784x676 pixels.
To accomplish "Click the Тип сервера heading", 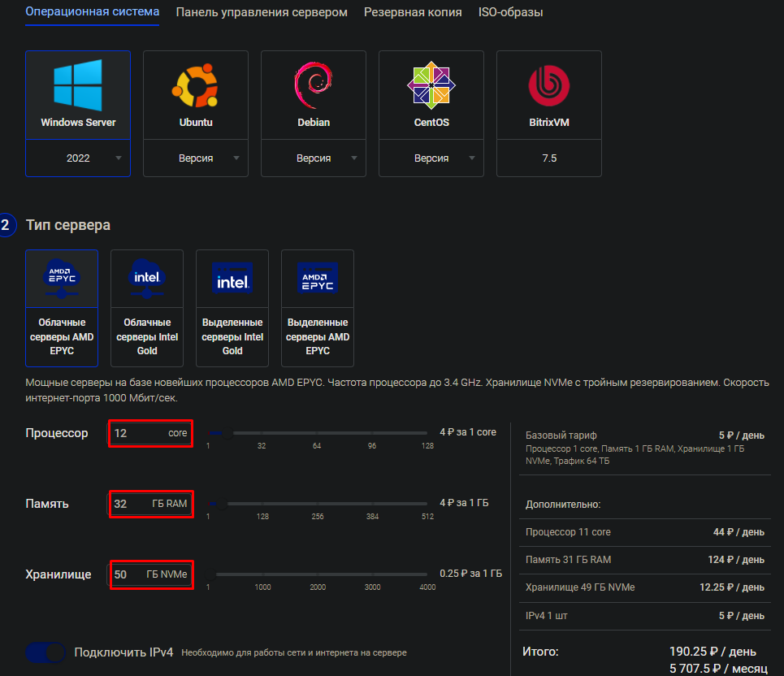I will click(68, 225).
